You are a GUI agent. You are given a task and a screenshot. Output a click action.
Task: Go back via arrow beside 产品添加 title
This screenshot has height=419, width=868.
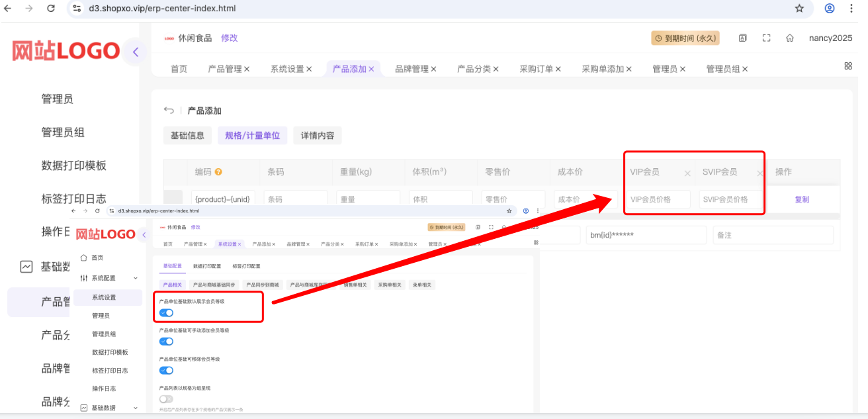point(169,111)
